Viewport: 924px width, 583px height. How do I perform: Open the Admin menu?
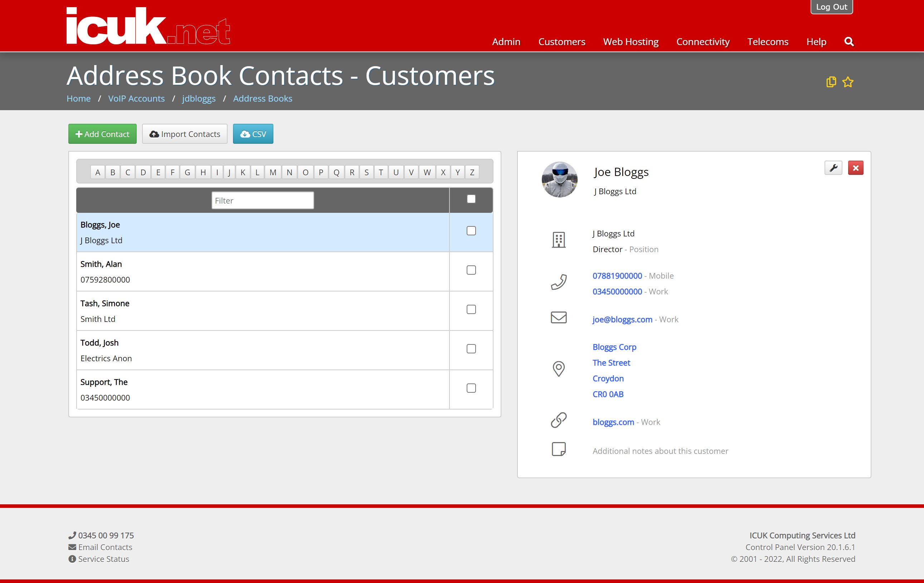coord(506,42)
